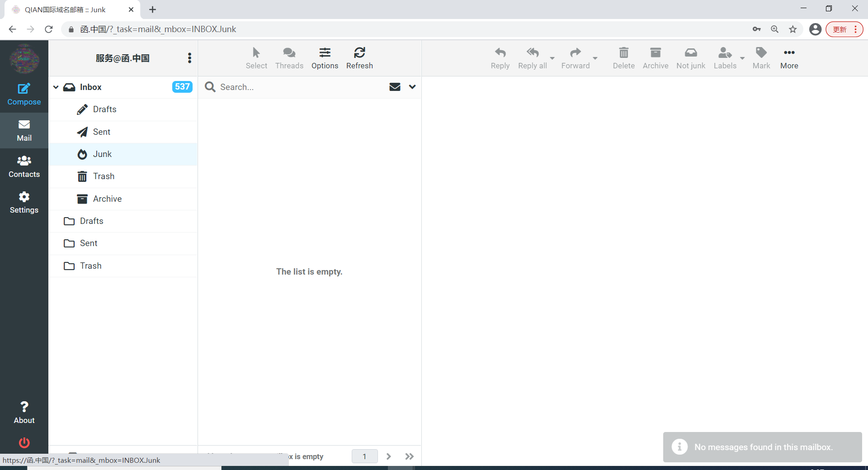Click the Archive toolbar button

(x=656, y=58)
